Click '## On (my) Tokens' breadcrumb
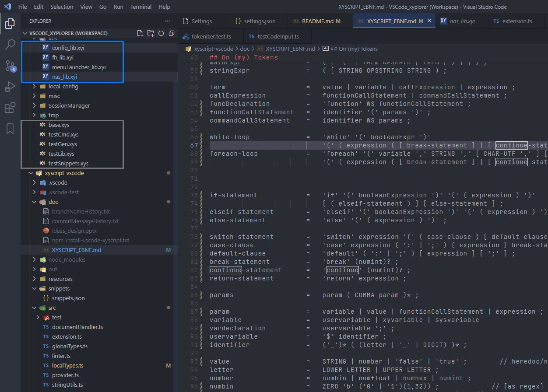 coord(354,49)
